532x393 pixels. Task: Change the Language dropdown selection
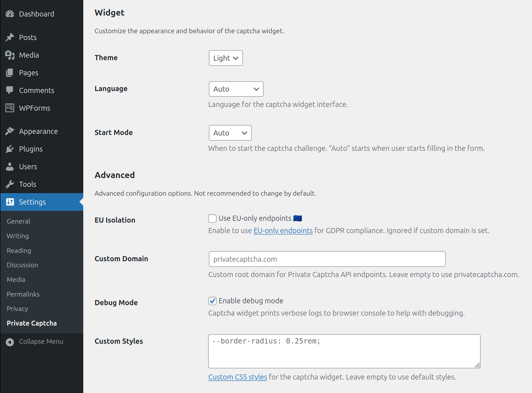click(236, 89)
